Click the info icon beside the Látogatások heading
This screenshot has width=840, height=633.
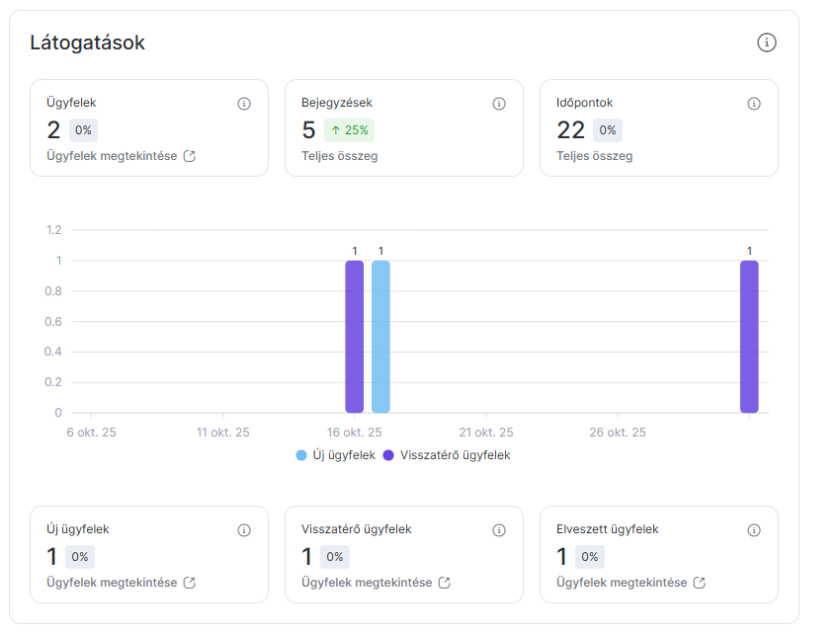tap(766, 42)
